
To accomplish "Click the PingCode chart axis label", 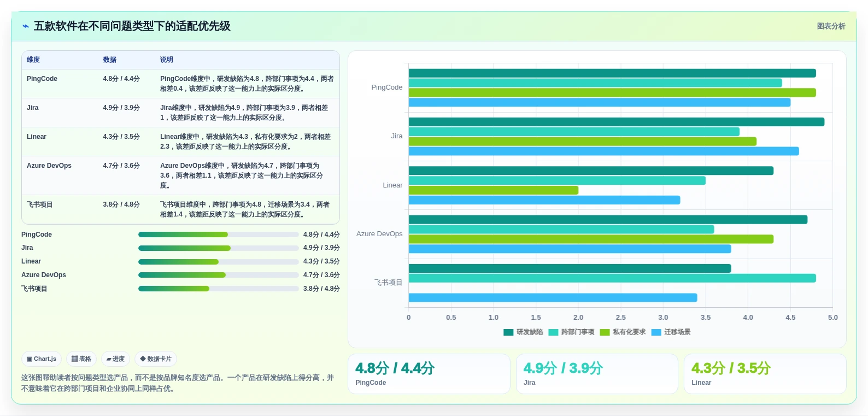I will coord(387,87).
